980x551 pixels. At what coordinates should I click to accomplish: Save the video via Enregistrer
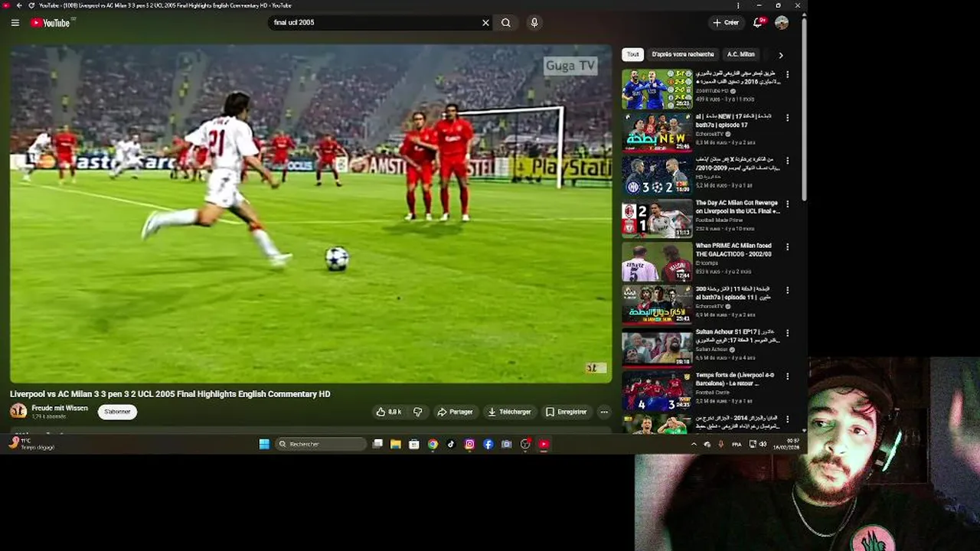tap(566, 412)
